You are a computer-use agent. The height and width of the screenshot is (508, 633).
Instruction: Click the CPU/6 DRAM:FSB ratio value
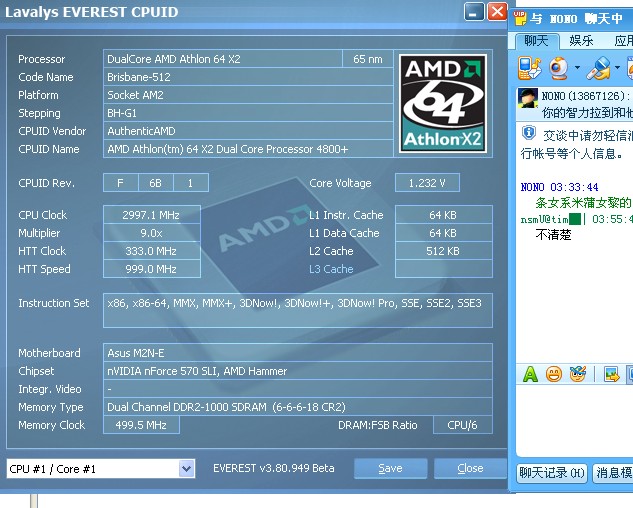click(x=463, y=425)
